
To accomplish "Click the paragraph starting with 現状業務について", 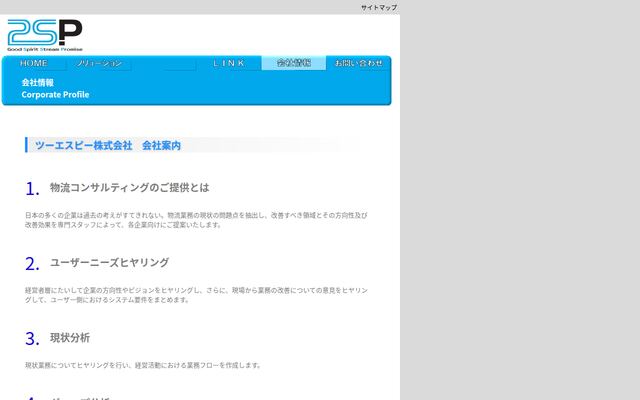I will click(x=143, y=365).
